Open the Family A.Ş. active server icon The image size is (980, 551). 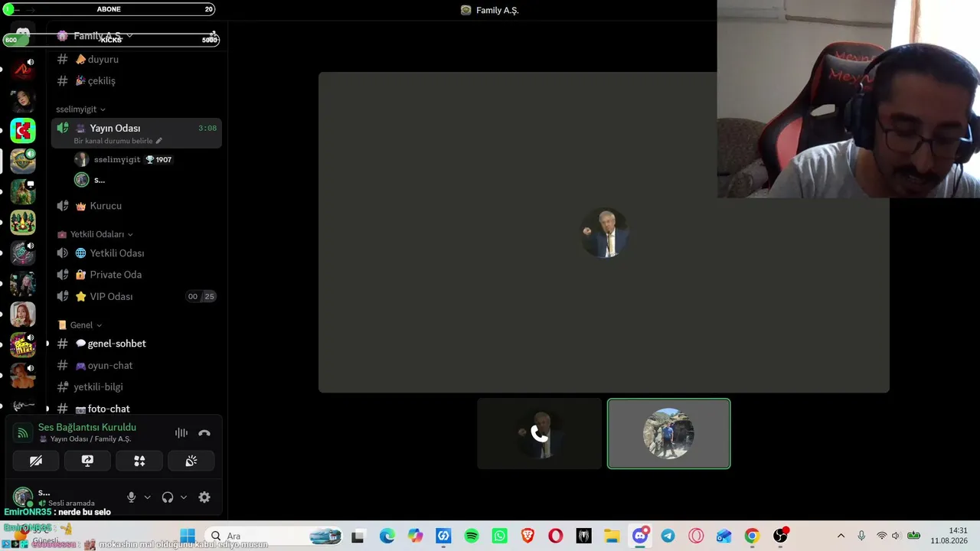tap(23, 161)
